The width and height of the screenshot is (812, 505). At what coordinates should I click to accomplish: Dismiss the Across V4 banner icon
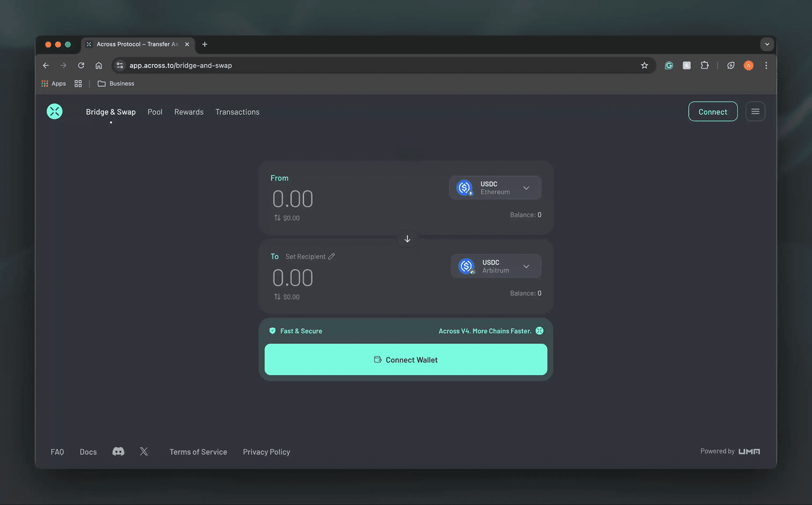point(539,330)
